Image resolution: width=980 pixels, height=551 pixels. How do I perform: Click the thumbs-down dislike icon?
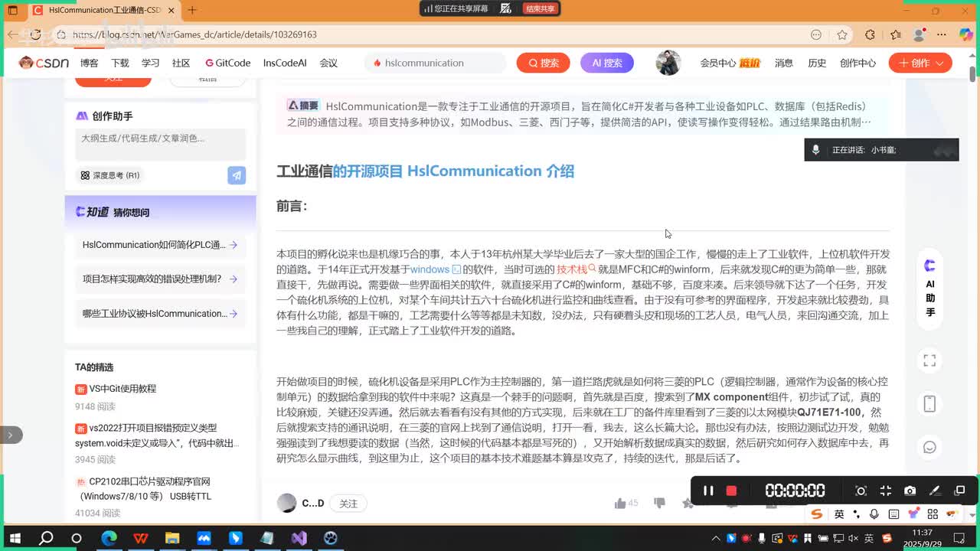659,503
